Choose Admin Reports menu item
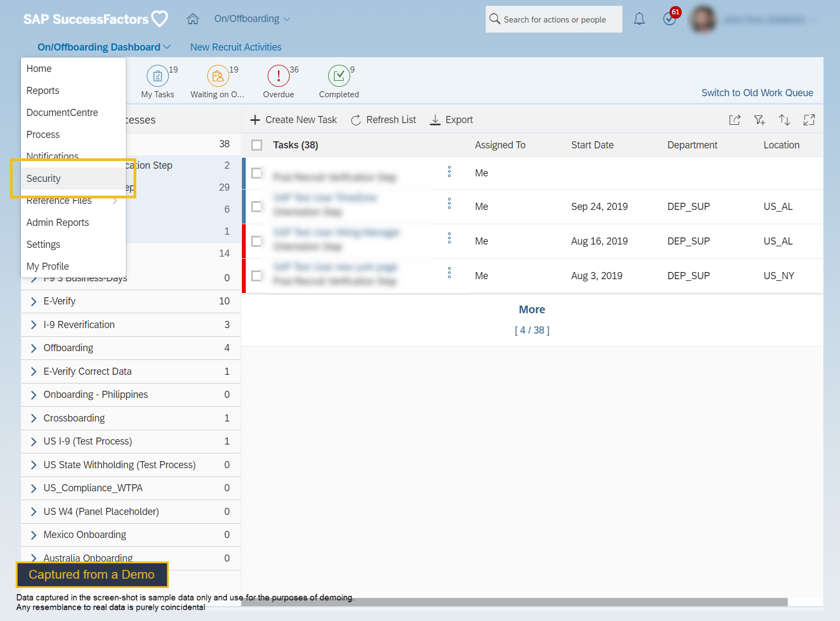840x621 pixels. pos(74,223)
